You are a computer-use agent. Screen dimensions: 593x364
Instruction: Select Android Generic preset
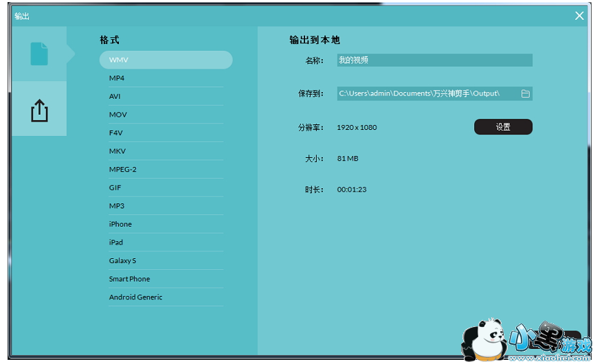(x=166, y=297)
